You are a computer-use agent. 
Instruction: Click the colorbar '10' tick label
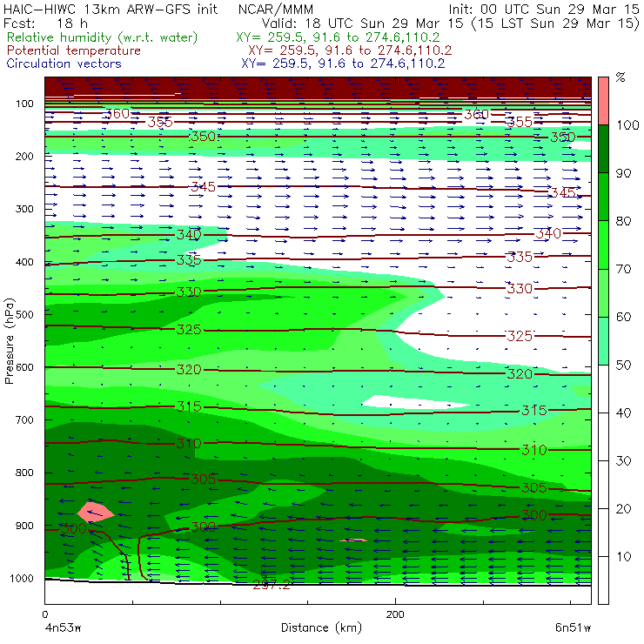(x=623, y=556)
